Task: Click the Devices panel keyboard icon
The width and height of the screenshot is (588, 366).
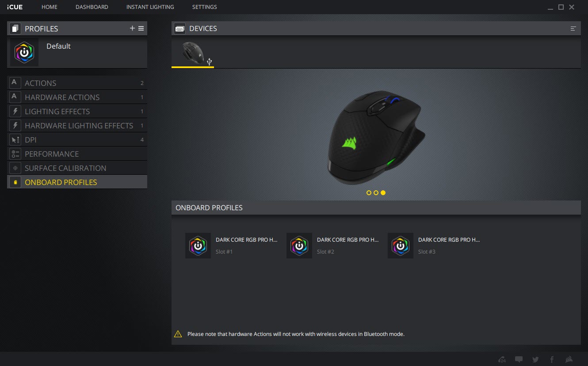Action: (179, 28)
